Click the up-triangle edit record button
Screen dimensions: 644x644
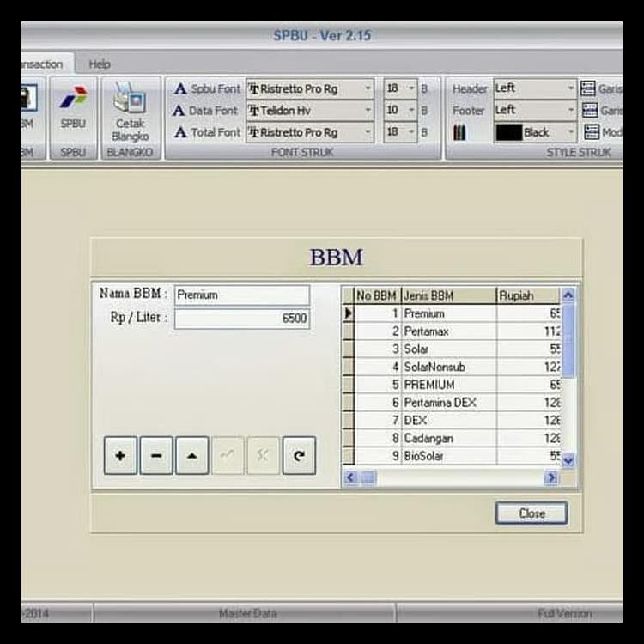[x=191, y=455]
